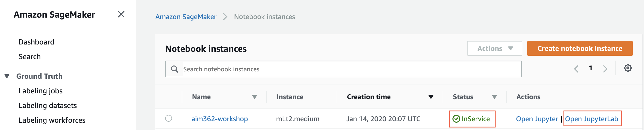The height and width of the screenshot is (130, 644).
Task: Click the breadcrumb separator chevron
Action: click(x=225, y=17)
